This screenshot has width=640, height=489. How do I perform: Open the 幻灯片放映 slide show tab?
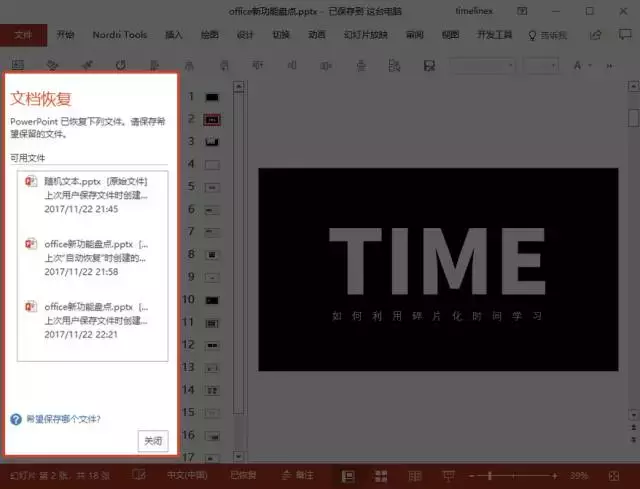[365, 35]
